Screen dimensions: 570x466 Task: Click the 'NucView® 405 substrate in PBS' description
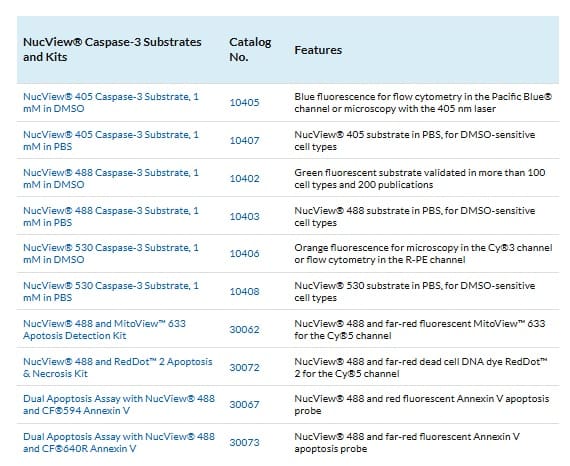[415, 141]
